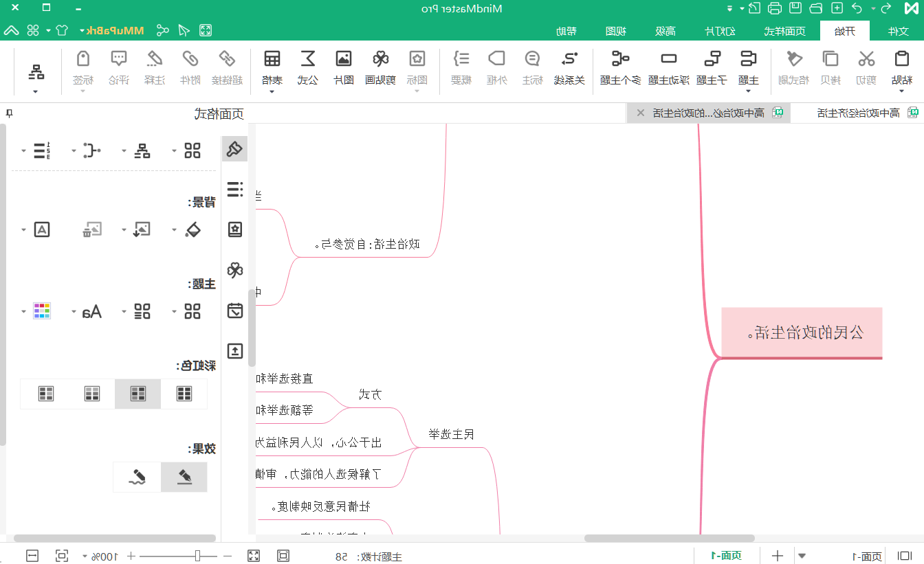Click the Clipart (剪贴画) clover icon
Viewport: 924px width, 564px height.
(381, 58)
